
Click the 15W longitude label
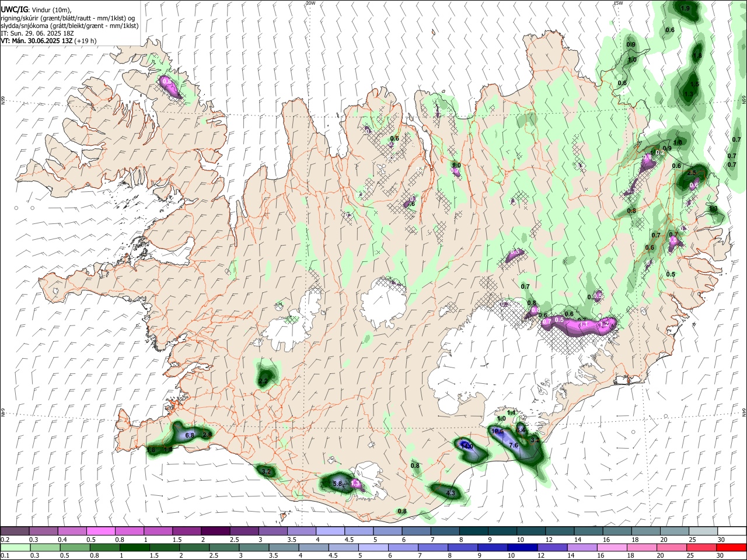(x=618, y=3)
